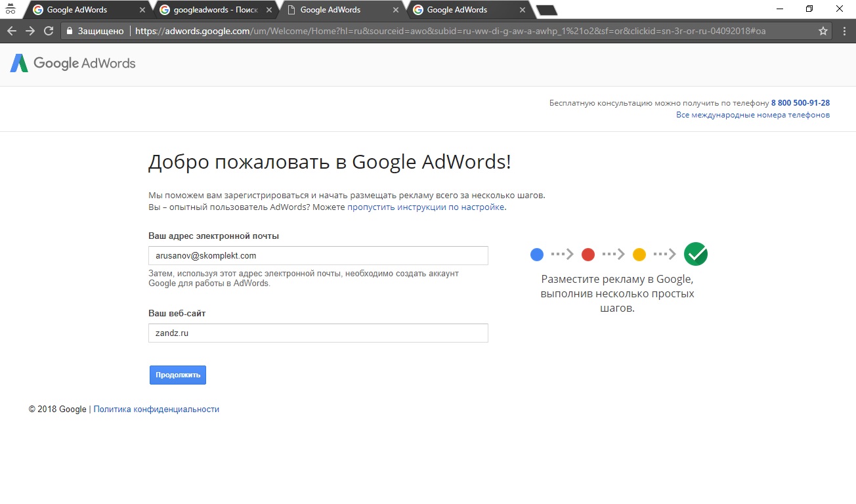Click the email field with arusanov@skomplekt.com
Viewport: 856px width, 504px height.
point(318,255)
